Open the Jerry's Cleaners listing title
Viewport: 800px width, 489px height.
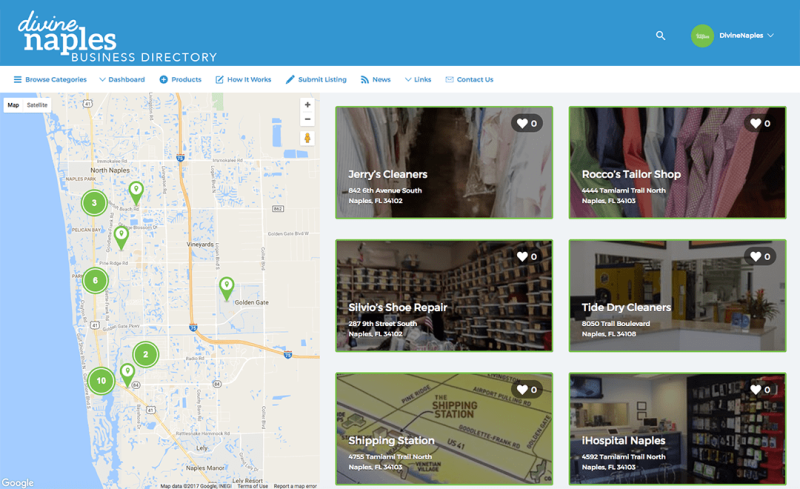[x=388, y=175]
